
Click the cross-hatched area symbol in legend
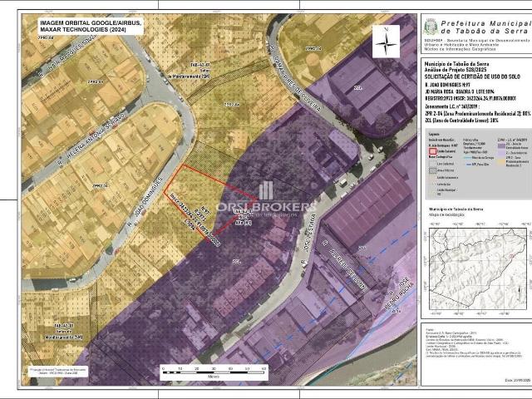click(432, 170)
